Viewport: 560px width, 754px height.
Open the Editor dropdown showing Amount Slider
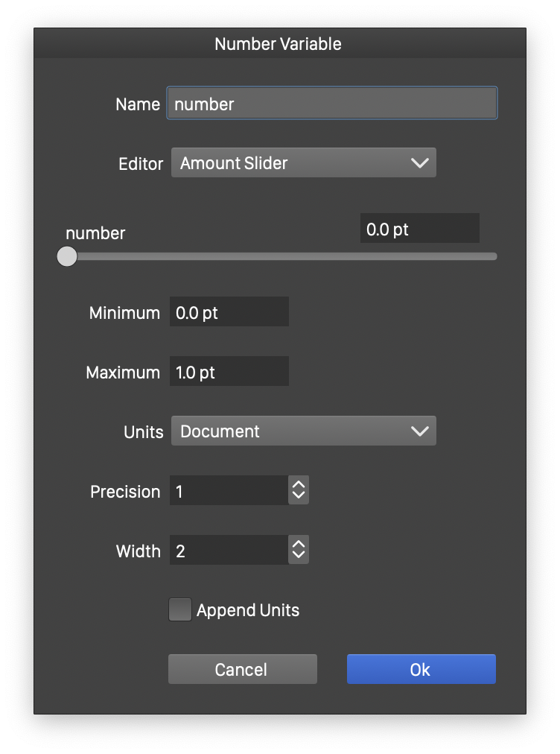tap(303, 163)
